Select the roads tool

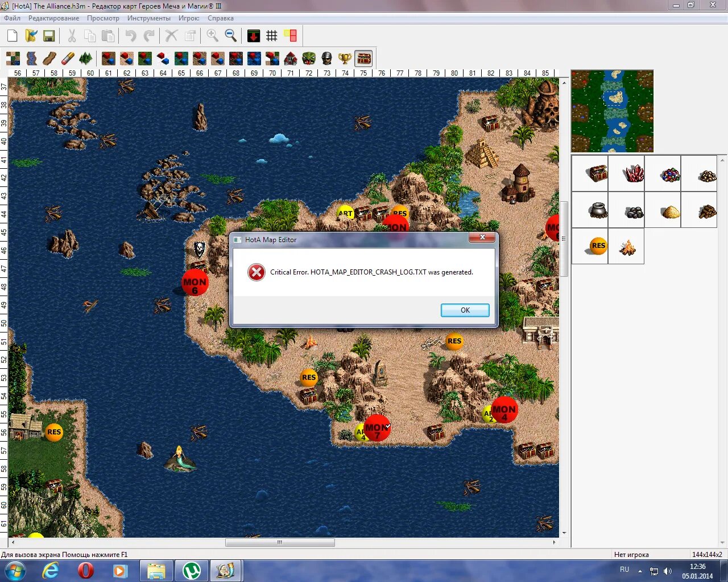(x=49, y=59)
